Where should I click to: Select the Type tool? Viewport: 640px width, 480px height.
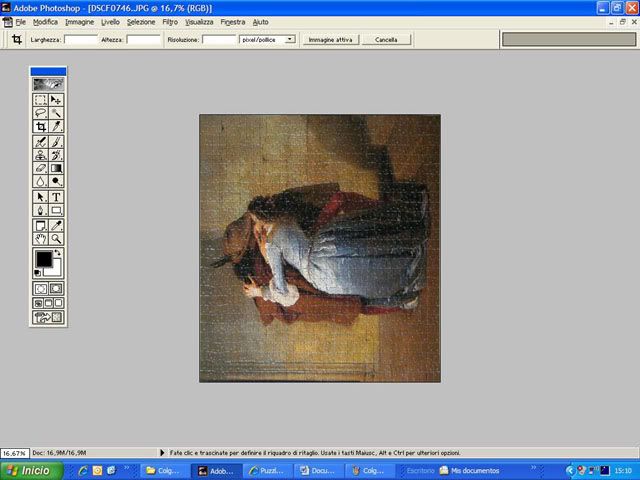[x=56, y=197]
